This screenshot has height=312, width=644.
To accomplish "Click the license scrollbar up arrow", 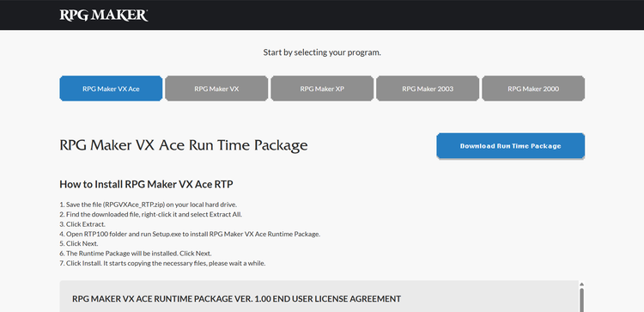I will point(581,284).
